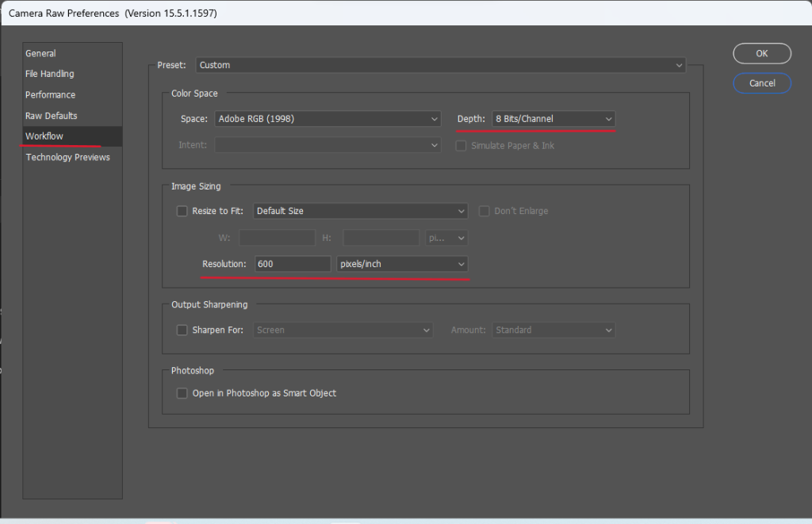This screenshot has width=812, height=524.
Task: Open the sharpening Amount dropdown
Action: tap(553, 330)
